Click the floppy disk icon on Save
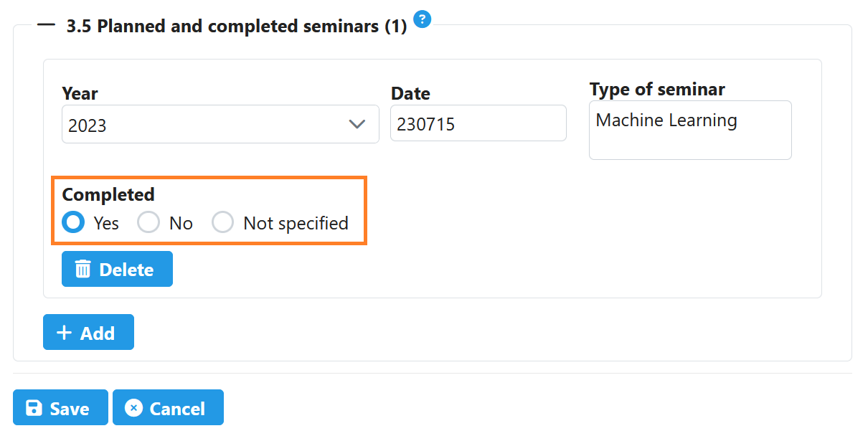 (34, 407)
